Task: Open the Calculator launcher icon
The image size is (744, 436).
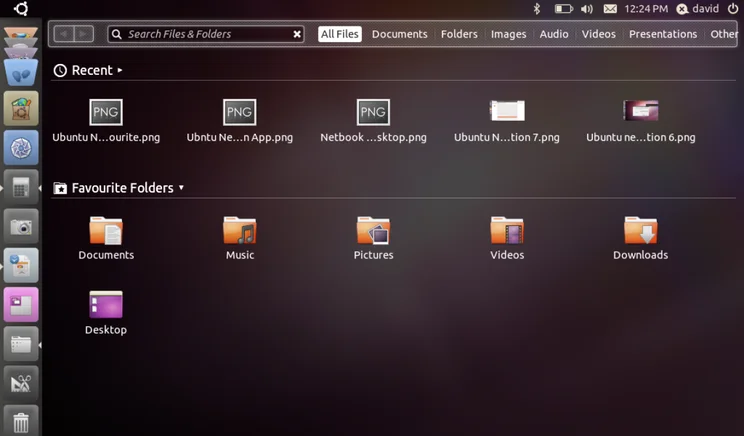Action: pyautogui.click(x=21, y=187)
